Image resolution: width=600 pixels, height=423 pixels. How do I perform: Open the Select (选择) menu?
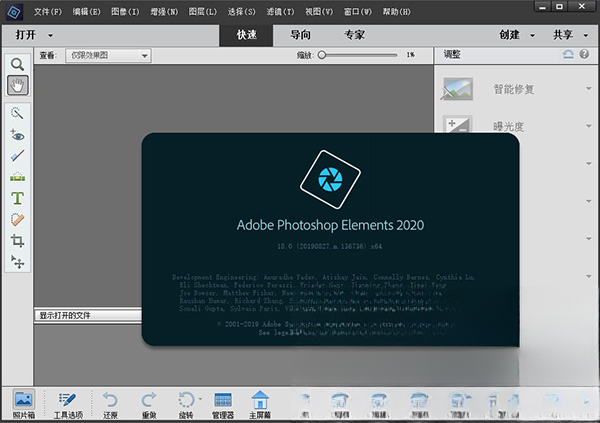tap(241, 12)
